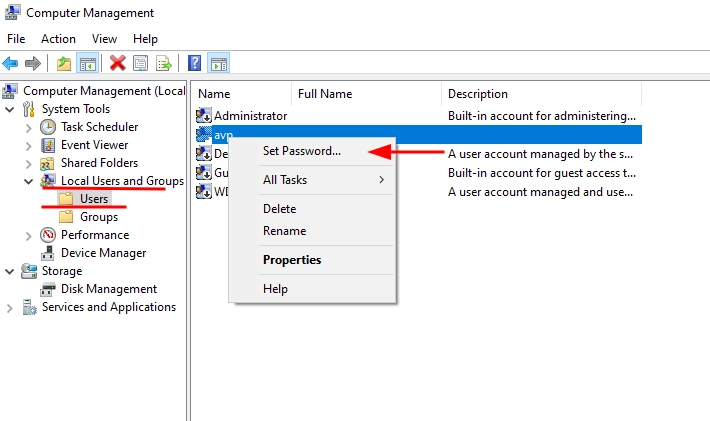Select the Groups folder in tree
Viewport: 710px width, 421px height.
[98, 217]
